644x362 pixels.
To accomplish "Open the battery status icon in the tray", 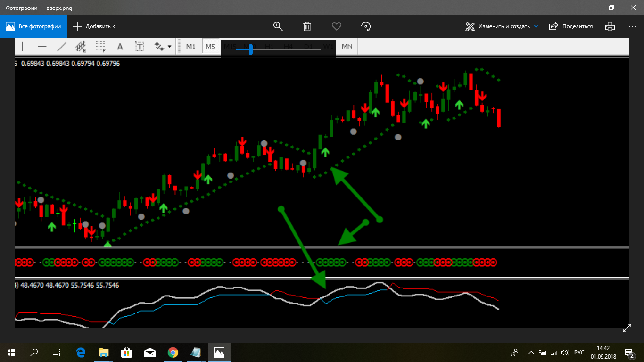I will tap(543, 353).
